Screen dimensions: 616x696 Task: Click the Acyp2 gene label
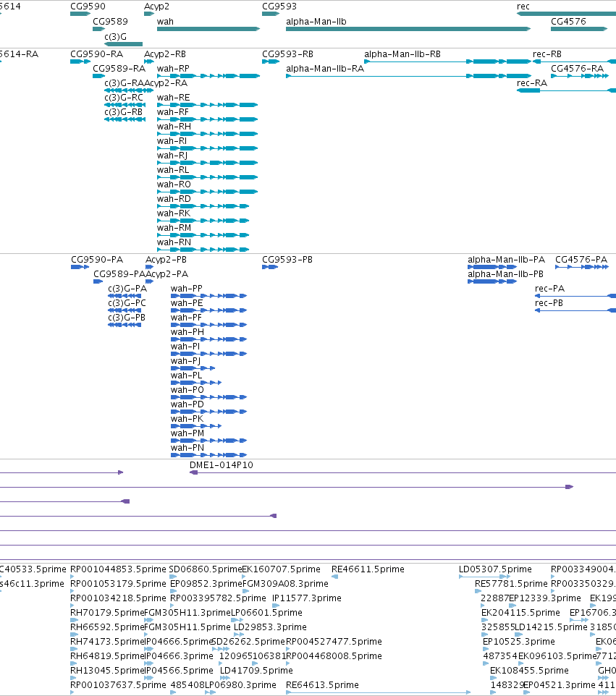coord(156,7)
